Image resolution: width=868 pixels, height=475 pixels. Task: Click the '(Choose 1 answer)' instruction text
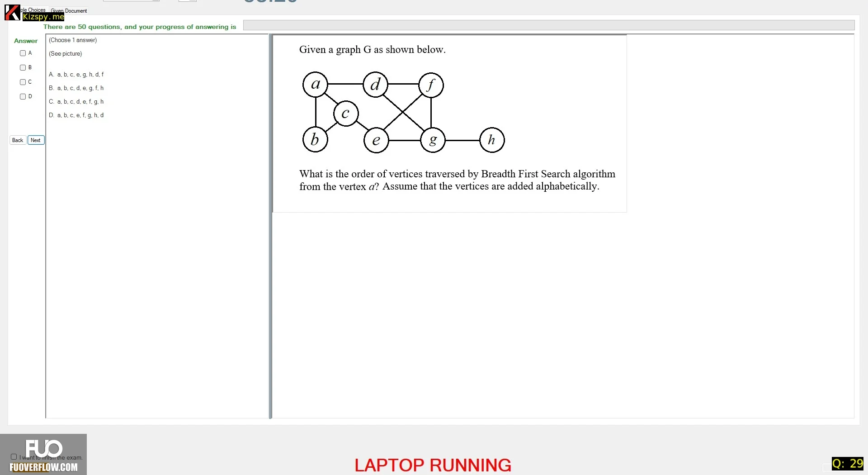click(x=73, y=40)
